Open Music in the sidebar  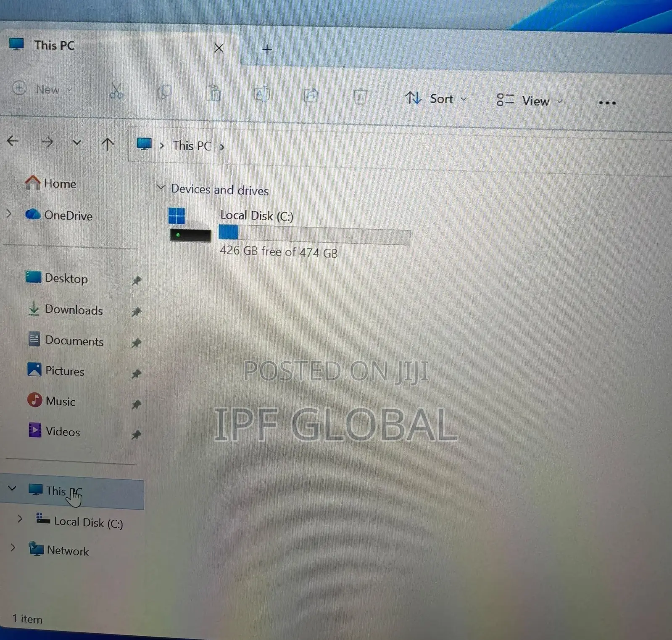point(52,401)
